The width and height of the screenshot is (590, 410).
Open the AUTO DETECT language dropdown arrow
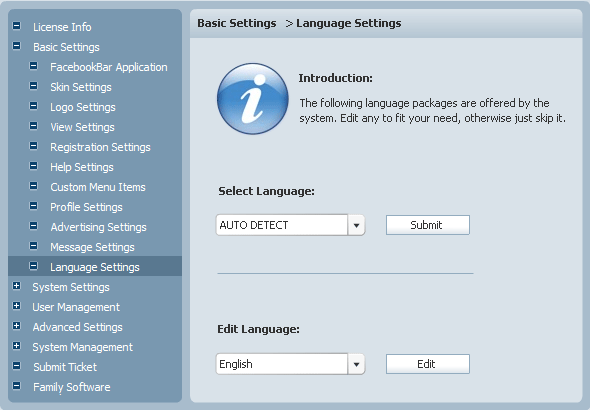tap(356, 225)
